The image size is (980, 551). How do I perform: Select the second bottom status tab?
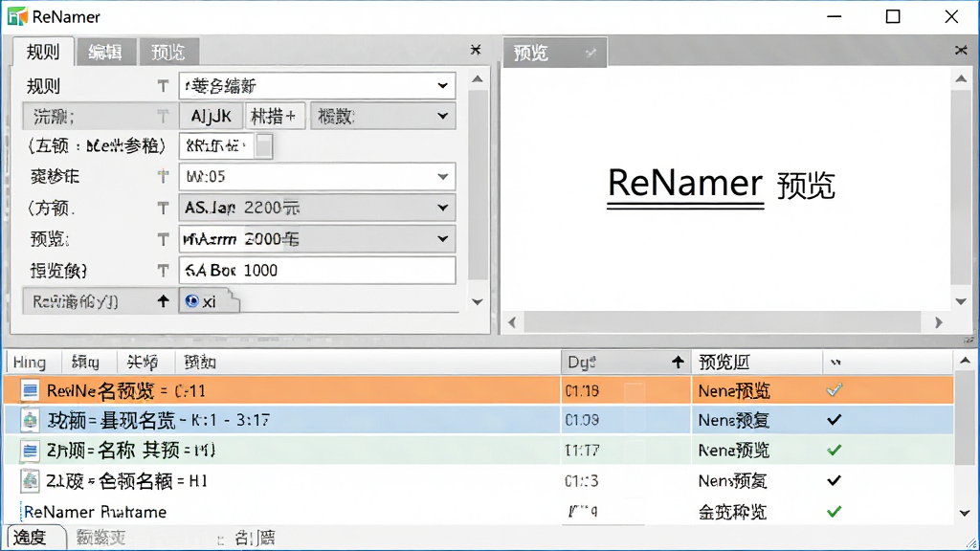tap(100, 538)
